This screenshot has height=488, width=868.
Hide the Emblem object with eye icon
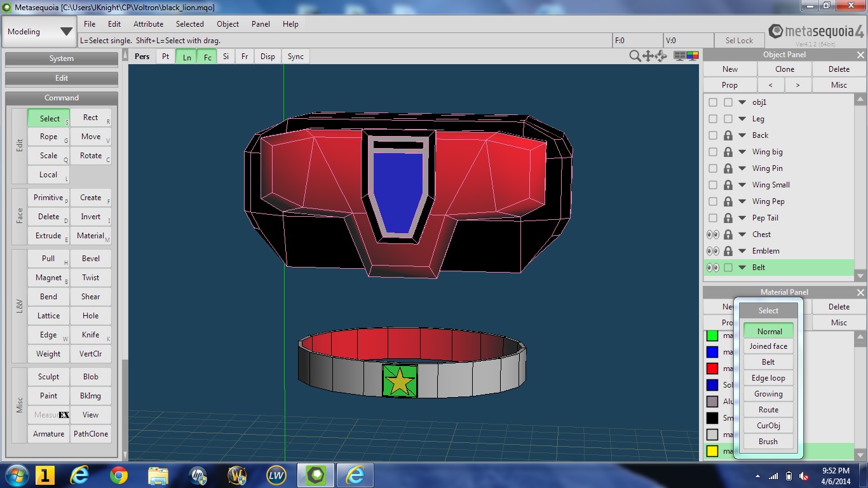click(713, 251)
